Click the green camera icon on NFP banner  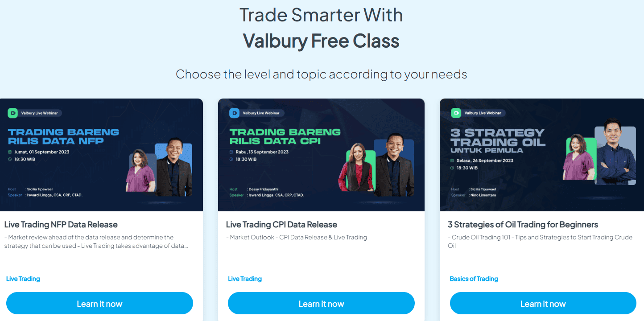(12, 113)
